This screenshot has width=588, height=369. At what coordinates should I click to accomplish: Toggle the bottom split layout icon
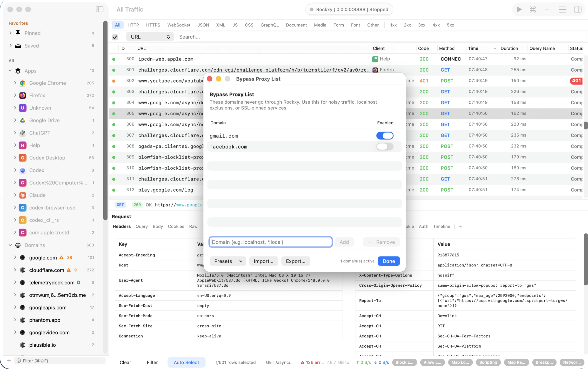coord(562,9)
